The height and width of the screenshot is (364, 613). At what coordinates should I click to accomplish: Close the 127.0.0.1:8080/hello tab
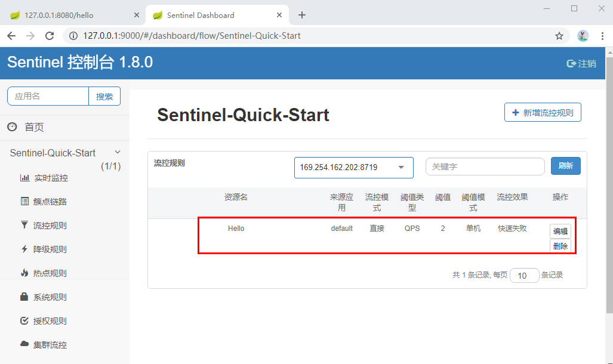pos(137,16)
